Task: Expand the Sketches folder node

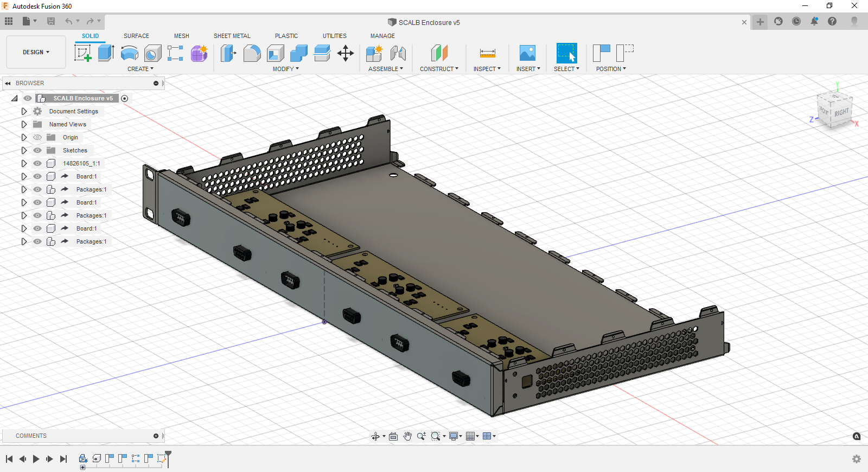Action: pyautogui.click(x=24, y=150)
